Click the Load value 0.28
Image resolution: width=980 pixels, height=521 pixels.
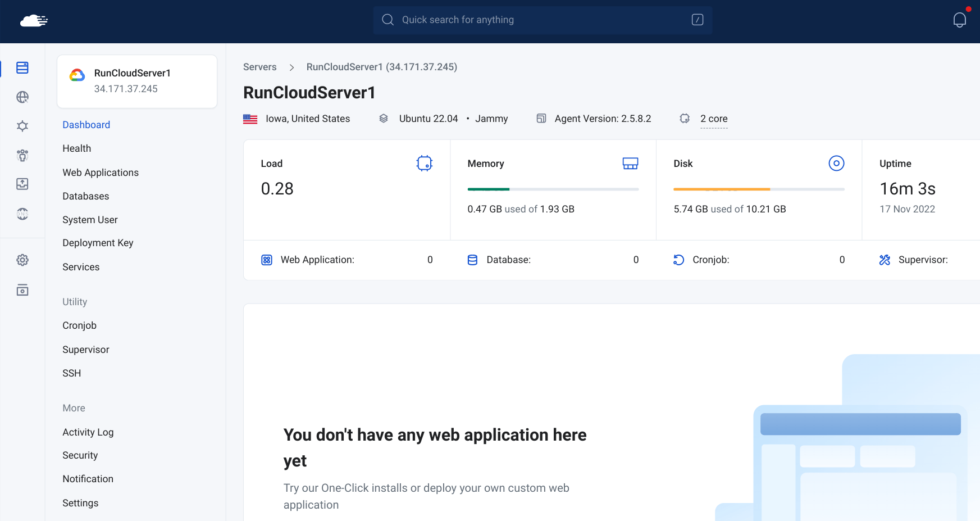(277, 189)
